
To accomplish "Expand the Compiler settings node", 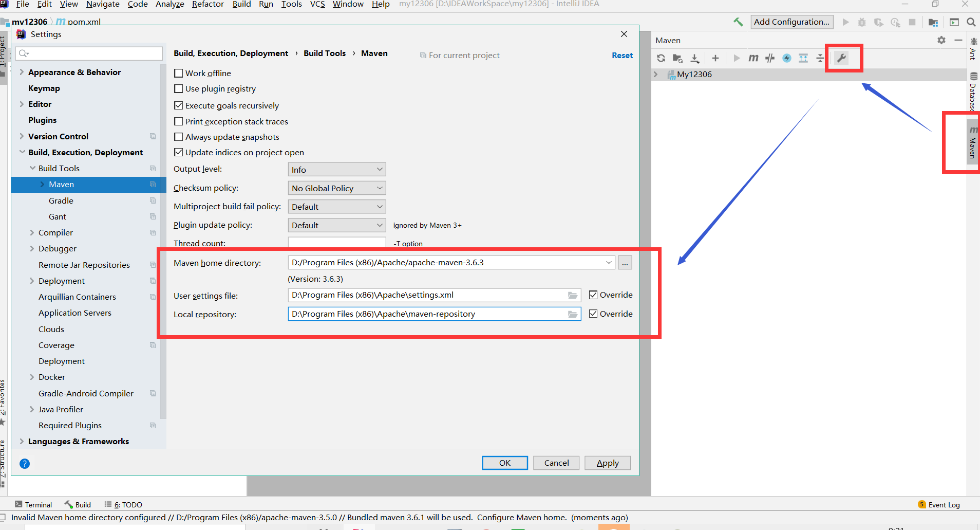I will tap(32, 232).
